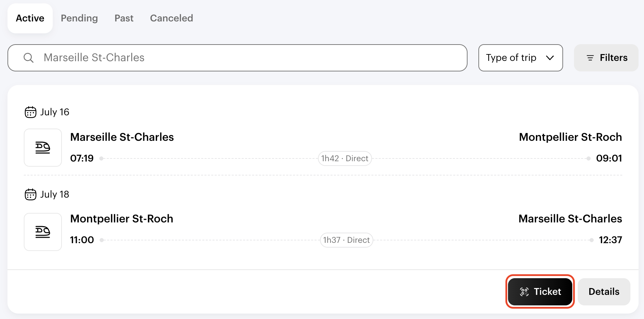This screenshot has width=644, height=319.
Task: Click the QR code icon on Ticket
Action: click(524, 292)
